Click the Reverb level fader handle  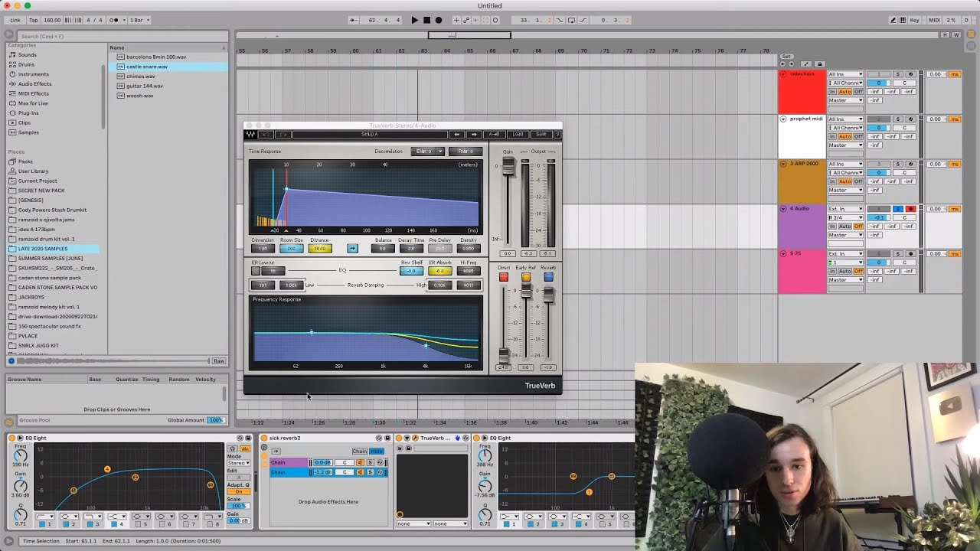548,295
